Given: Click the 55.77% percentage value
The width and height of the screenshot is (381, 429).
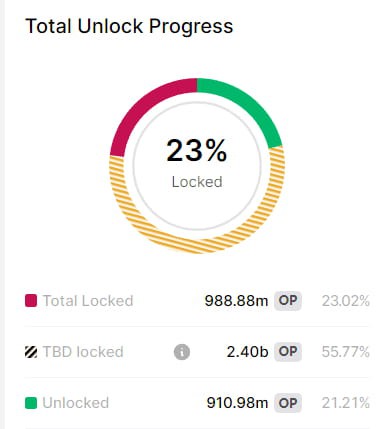Looking at the screenshot, I should click(346, 352).
